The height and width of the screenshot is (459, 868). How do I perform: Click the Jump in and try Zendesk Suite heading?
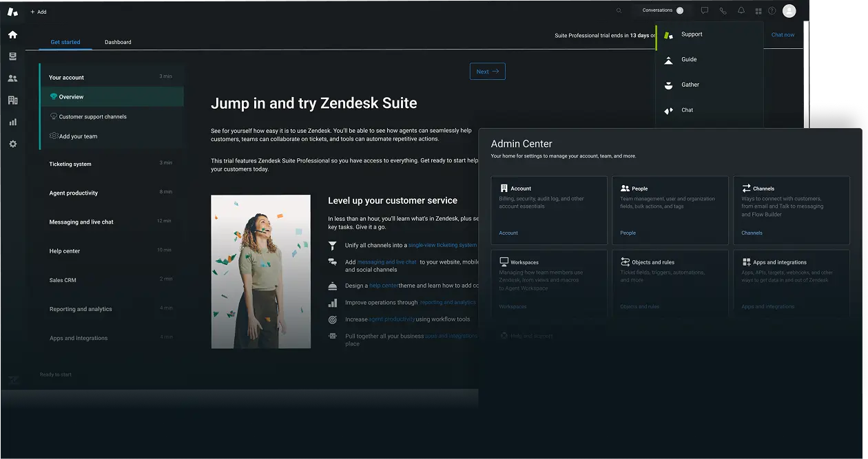click(x=313, y=103)
